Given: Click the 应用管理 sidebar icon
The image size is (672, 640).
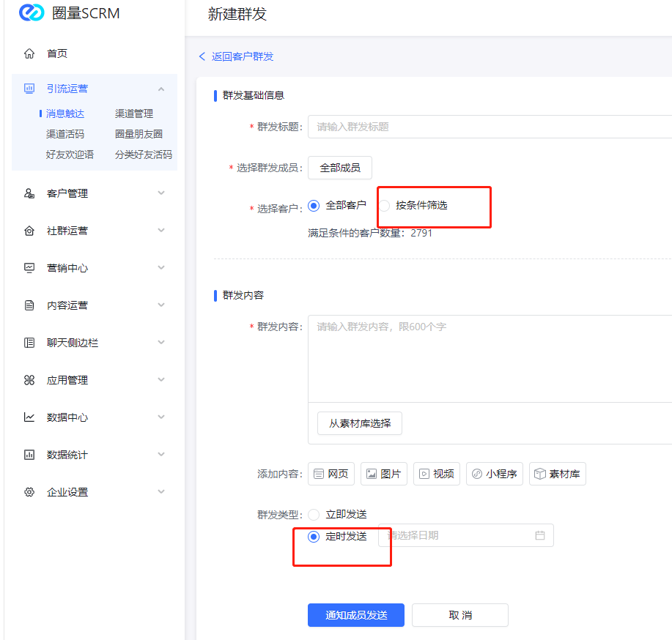Looking at the screenshot, I should coord(29,380).
